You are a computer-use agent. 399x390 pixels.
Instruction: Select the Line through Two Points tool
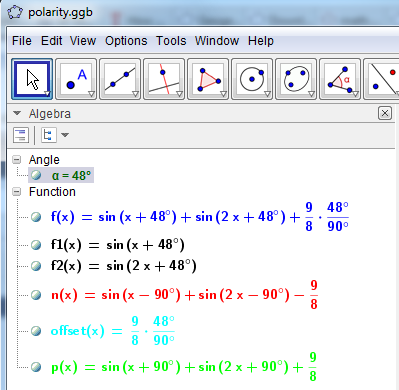point(120,79)
